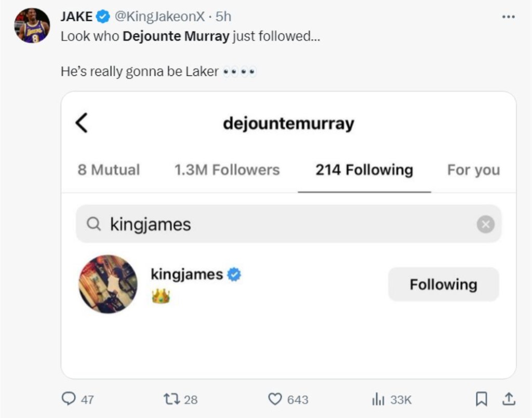
Task: Click inside the kingjames search field
Action: point(291,224)
